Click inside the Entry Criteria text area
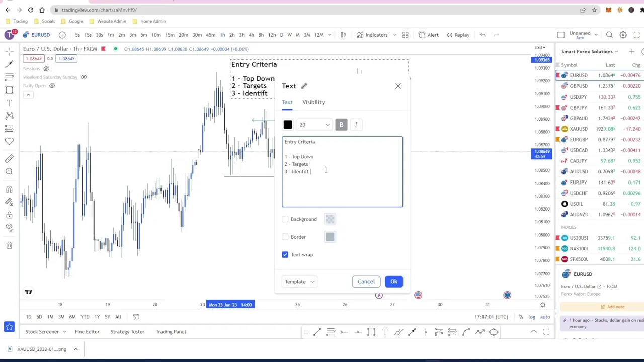 [342, 172]
